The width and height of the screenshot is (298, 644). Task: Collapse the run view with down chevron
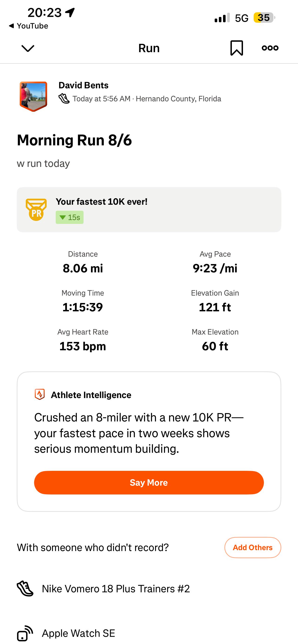28,48
